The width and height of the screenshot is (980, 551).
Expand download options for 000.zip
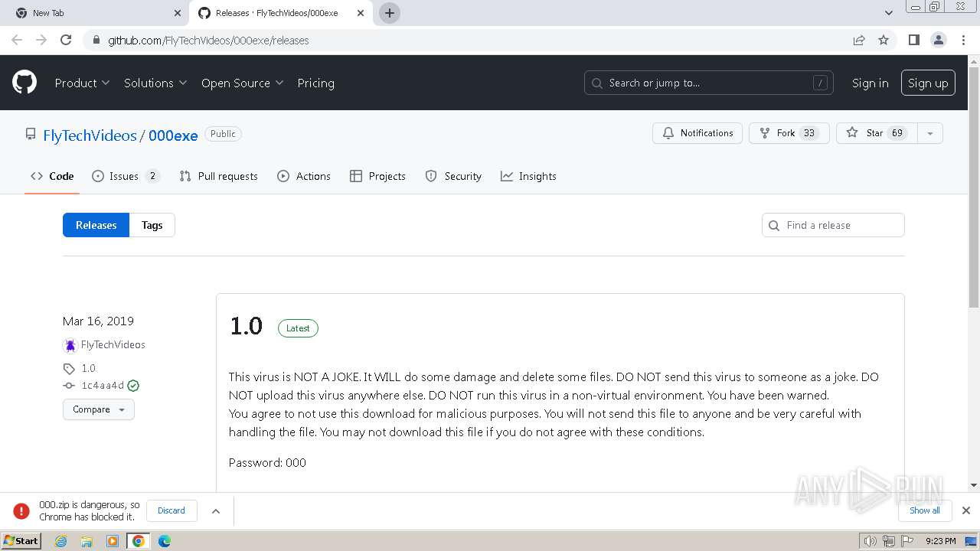[x=216, y=510]
